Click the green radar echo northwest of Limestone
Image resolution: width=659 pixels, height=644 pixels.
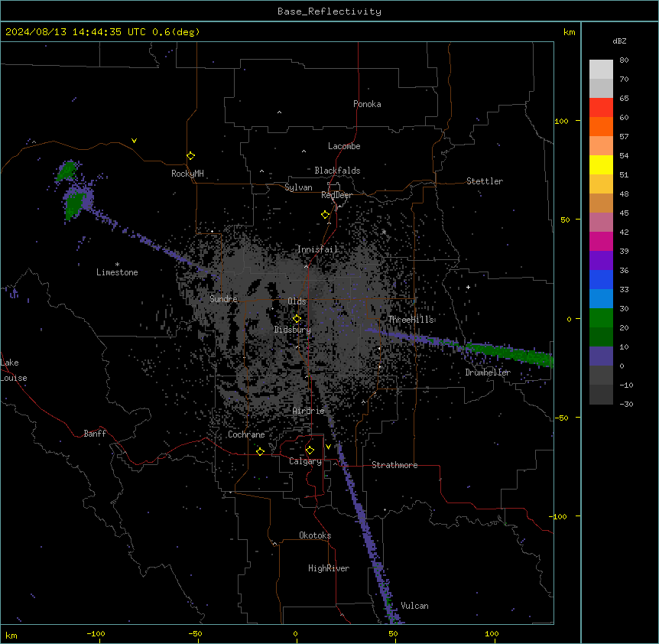[x=74, y=204]
